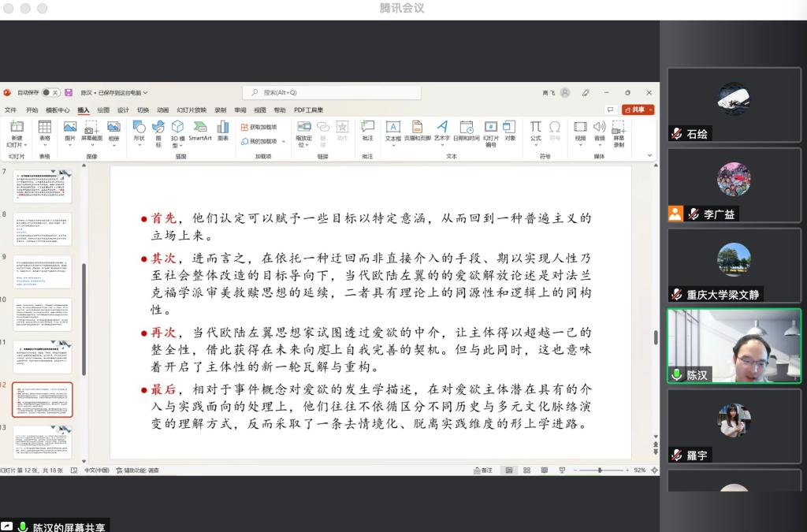Insert an equation with 公式 icon

click(x=535, y=130)
